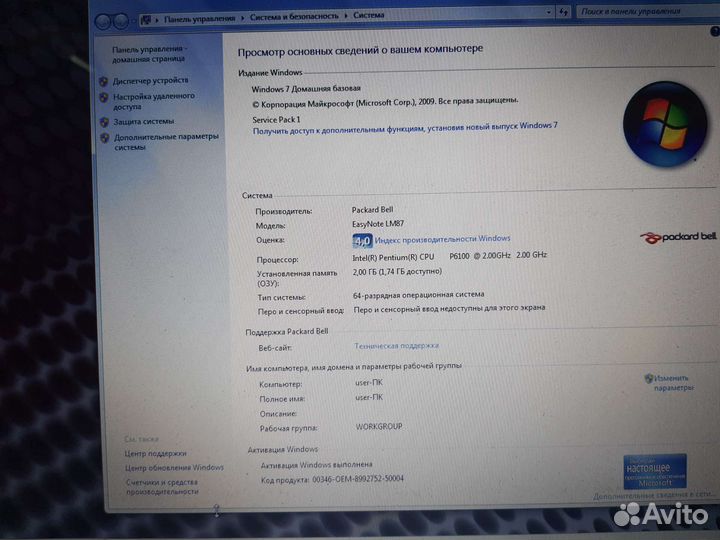720x540 pixels.
Task: Expand the arrow before Панель управления breadcrumb
Action: pos(157,19)
